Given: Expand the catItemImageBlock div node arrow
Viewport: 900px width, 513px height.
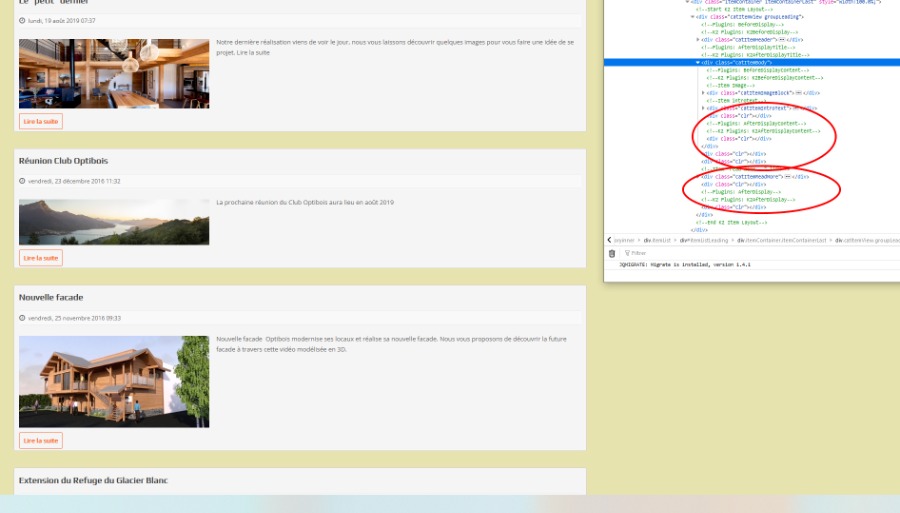Looking at the screenshot, I should 703,92.
